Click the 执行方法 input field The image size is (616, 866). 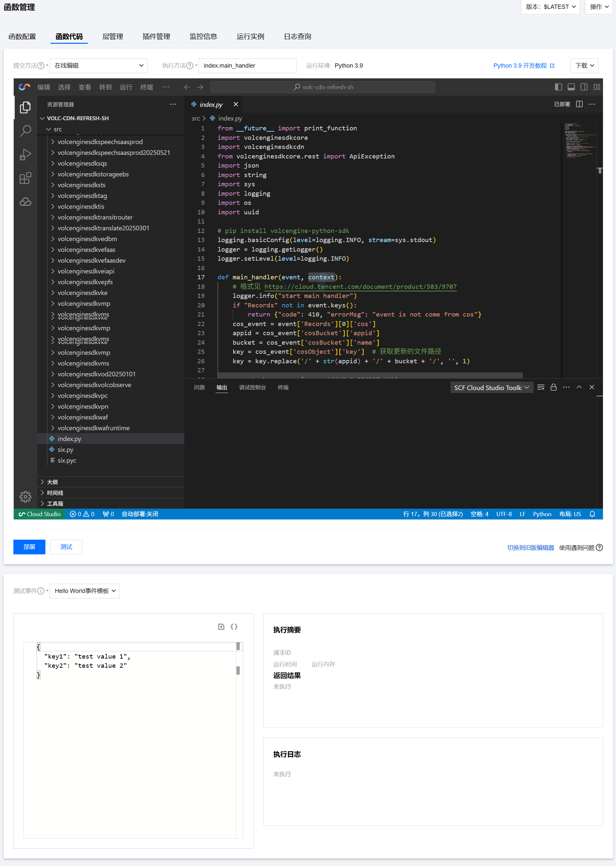tap(247, 66)
